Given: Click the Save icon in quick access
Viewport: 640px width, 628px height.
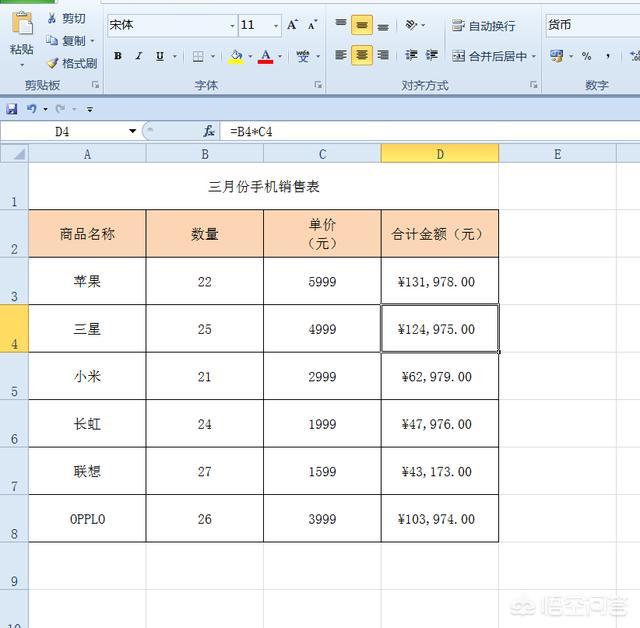Looking at the screenshot, I should pos(11,109).
